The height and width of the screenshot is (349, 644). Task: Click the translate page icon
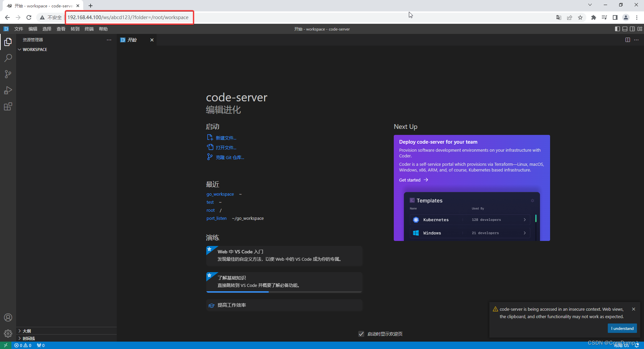pyautogui.click(x=559, y=17)
